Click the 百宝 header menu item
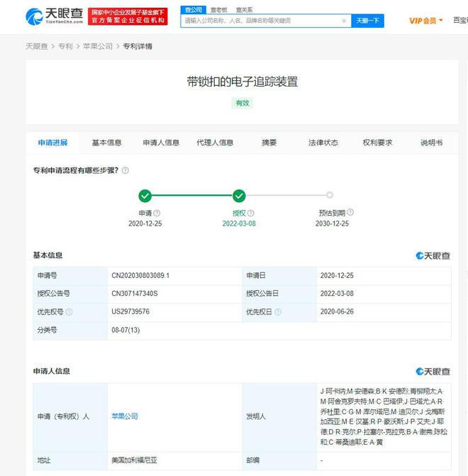 [460, 21]
